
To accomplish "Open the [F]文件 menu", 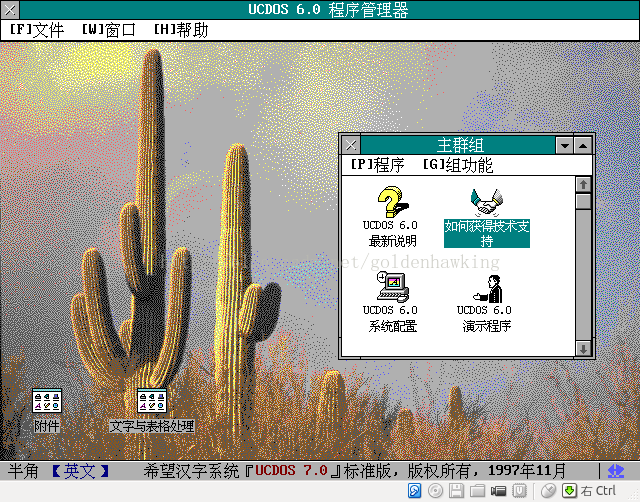I will [37, 30].
